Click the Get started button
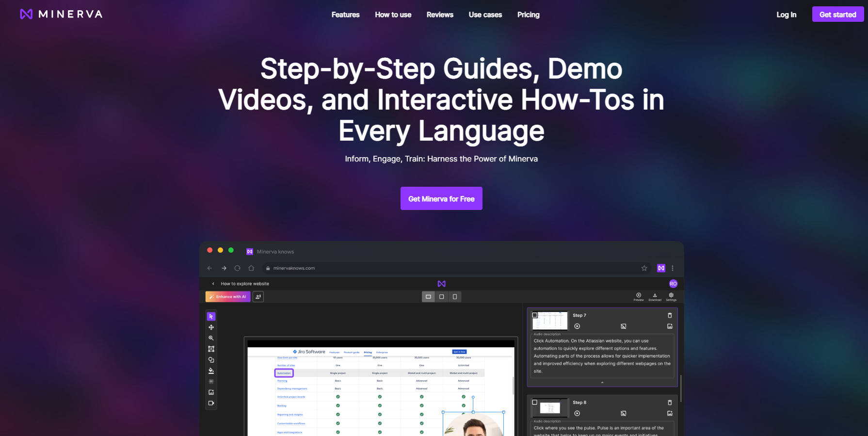 [x=838, y=15]
